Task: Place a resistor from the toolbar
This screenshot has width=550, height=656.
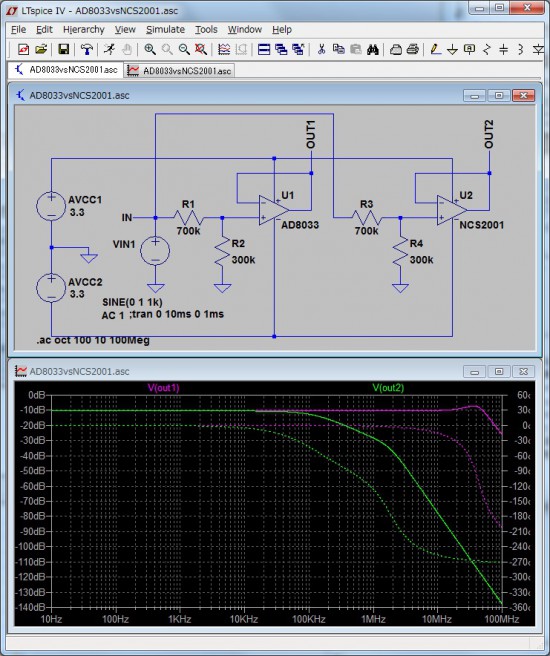Action: pos(487,50)
